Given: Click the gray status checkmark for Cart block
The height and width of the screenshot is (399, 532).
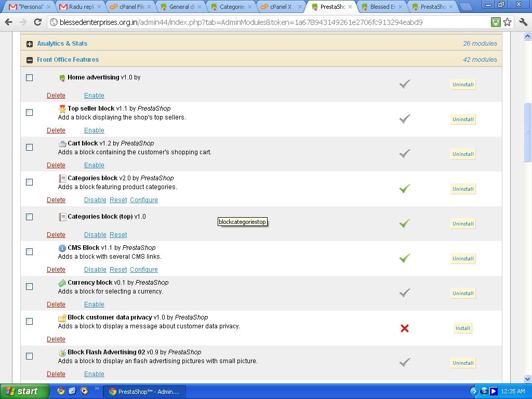Looking at the screenshot, I should click(405, 153).
